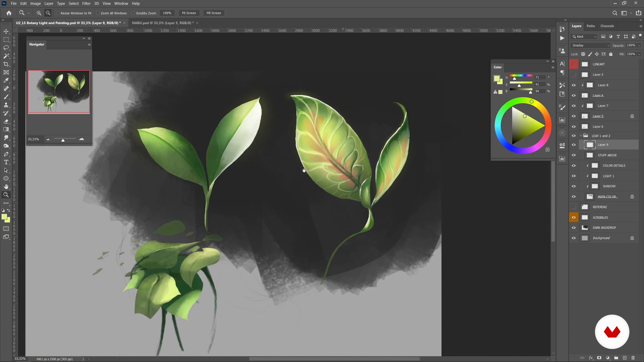Enable Scrubby Zoom checkbox
The image size is (644, 362).
(133, 13)
